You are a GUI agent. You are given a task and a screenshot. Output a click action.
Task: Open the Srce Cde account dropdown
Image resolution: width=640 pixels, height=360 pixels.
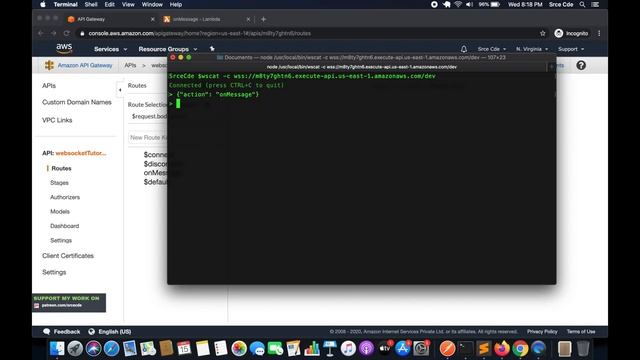pyautogui.click(x=492, y=49)
